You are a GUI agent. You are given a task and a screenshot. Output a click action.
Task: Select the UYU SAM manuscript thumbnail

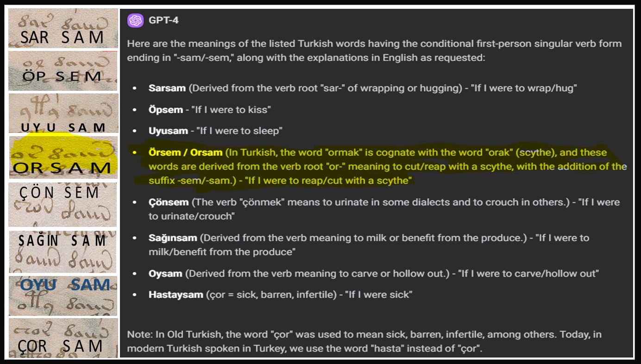click(x=63, y=113)
